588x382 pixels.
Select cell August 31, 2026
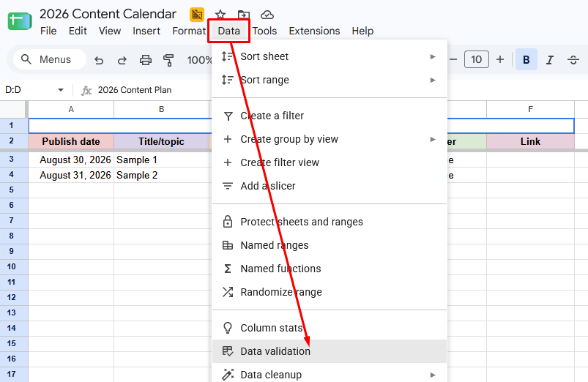click(x=71, y=176)
